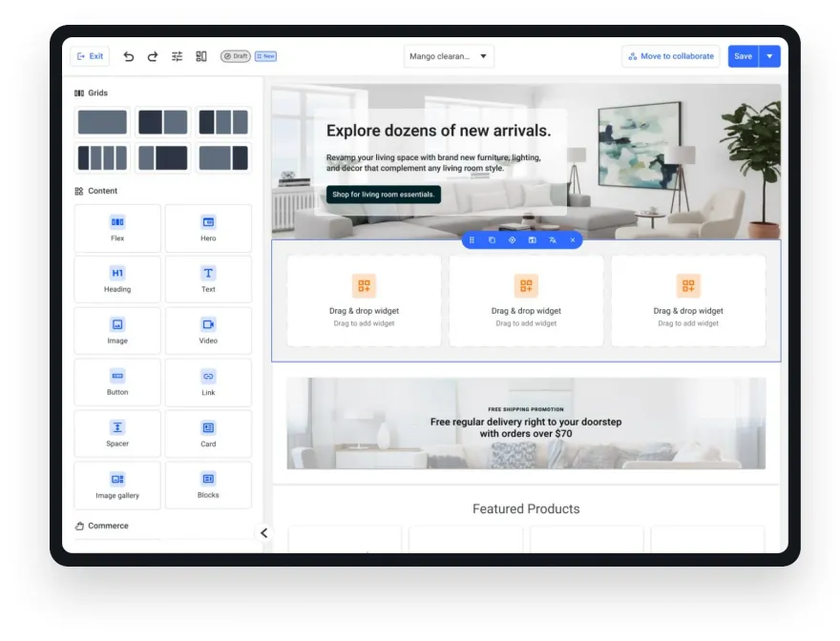Pick the Hero widget

point(208,229)
